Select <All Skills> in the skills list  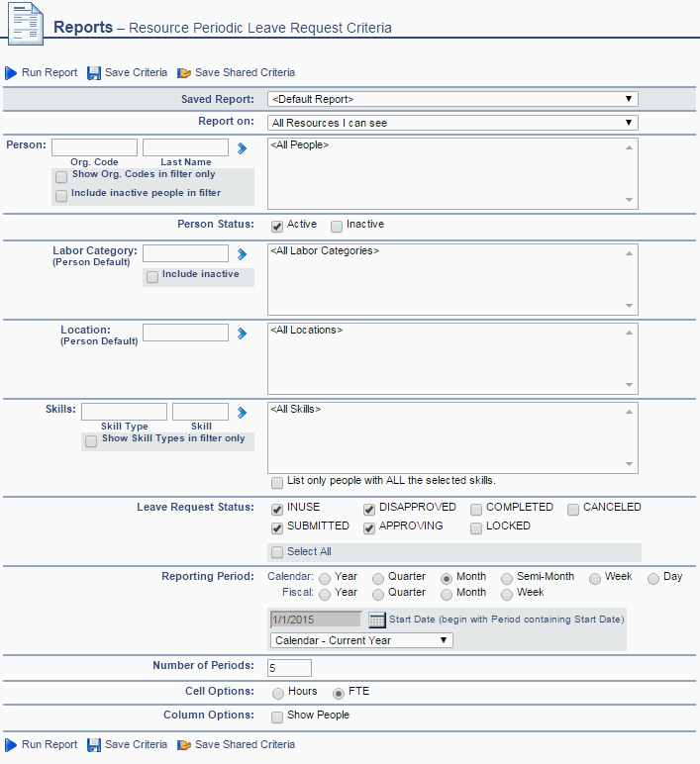(296, 410)
